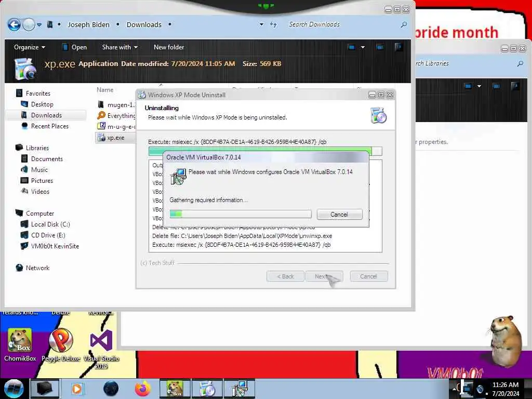Image resolution: width=532 pixels, height=399 pixels.
Task: Open the file explorer taskbar button
Action: point(45,389)
